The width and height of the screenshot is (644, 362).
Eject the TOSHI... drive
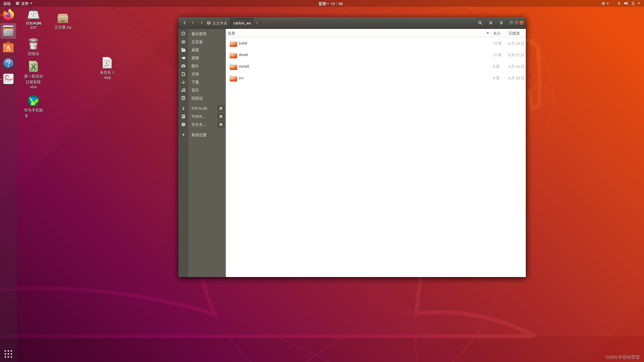tap(221, 116)
